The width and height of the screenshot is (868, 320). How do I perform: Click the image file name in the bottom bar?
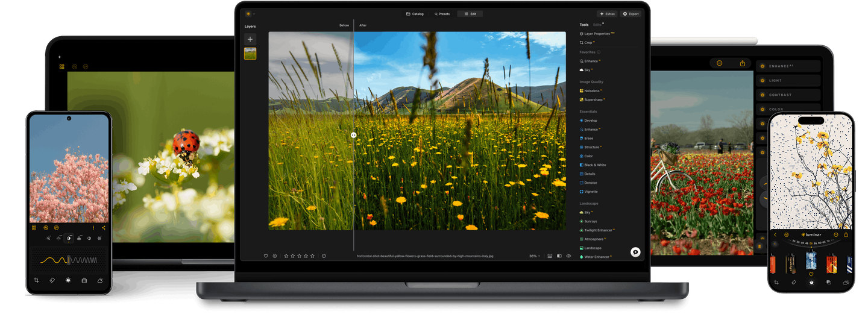click(425, 256)
